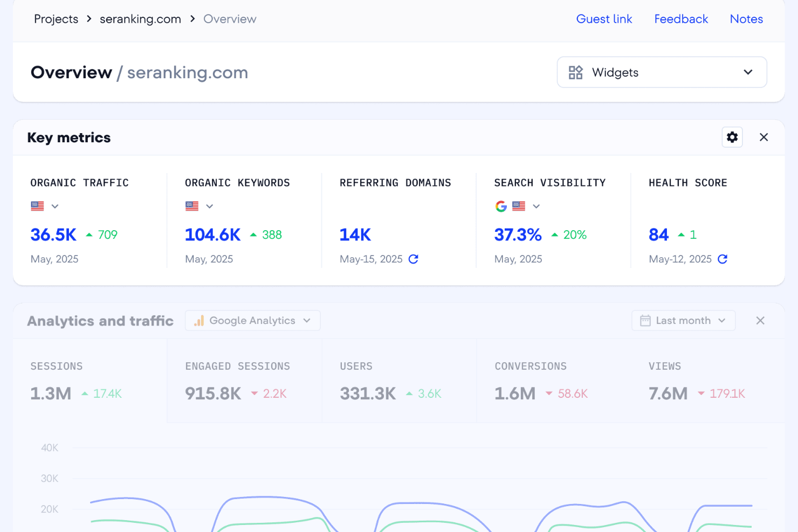Click the Google icon under Search Visibility
This screenshot has width=798, height=532.
(500, 206)
